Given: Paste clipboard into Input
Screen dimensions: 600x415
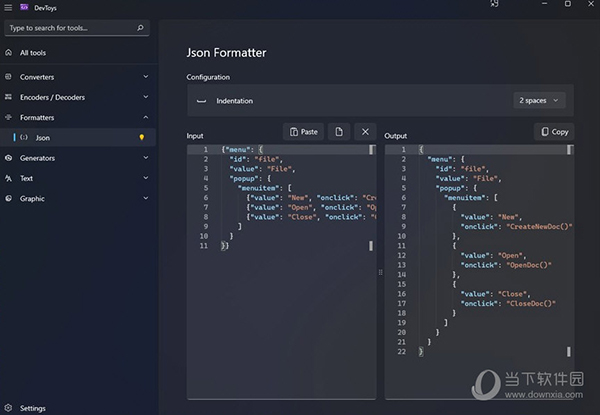Looking at the screenshot, I should (x=303, y=132).
